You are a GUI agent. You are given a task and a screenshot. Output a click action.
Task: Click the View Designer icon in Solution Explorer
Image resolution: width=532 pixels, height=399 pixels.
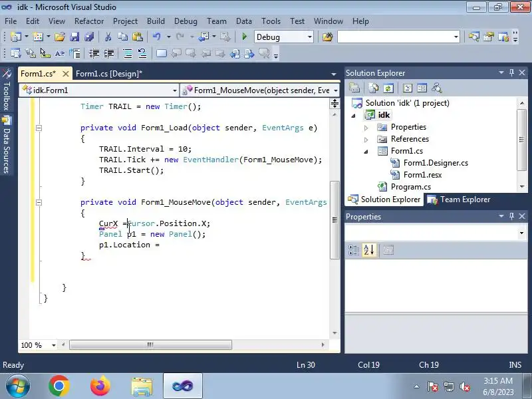tap(422, 88)
